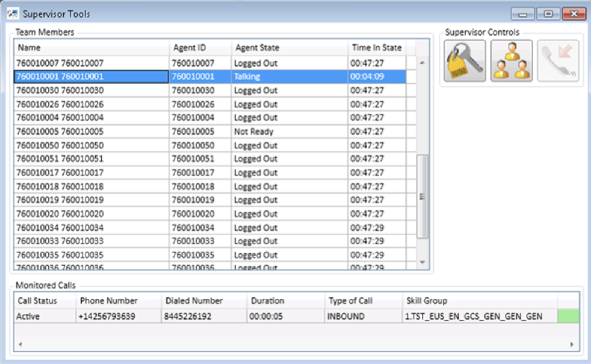
Task: Minimize the Supervisor Tools window
Action: point(523,14)
